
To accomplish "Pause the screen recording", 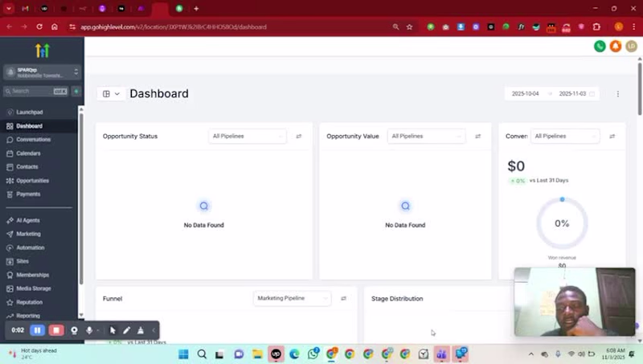I will (37, 330).
